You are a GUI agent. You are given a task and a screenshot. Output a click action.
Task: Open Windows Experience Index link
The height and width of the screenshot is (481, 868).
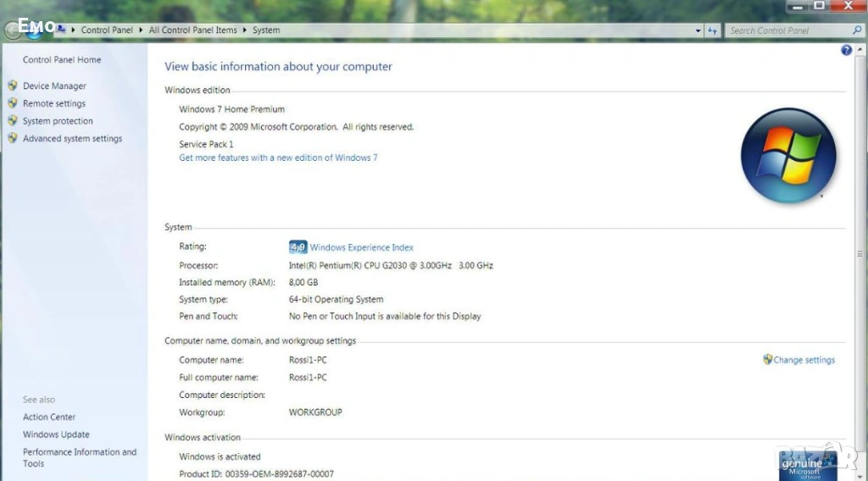[x=362, y=247]
